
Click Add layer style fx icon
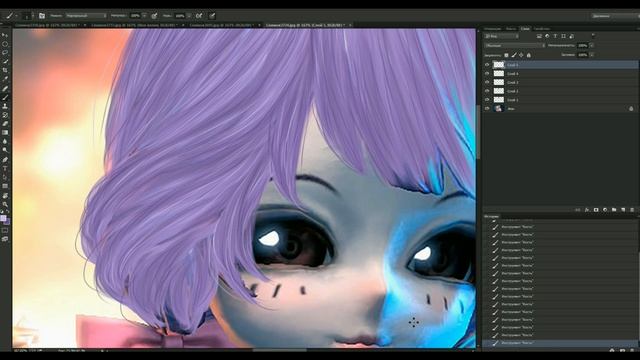(587, 209)
